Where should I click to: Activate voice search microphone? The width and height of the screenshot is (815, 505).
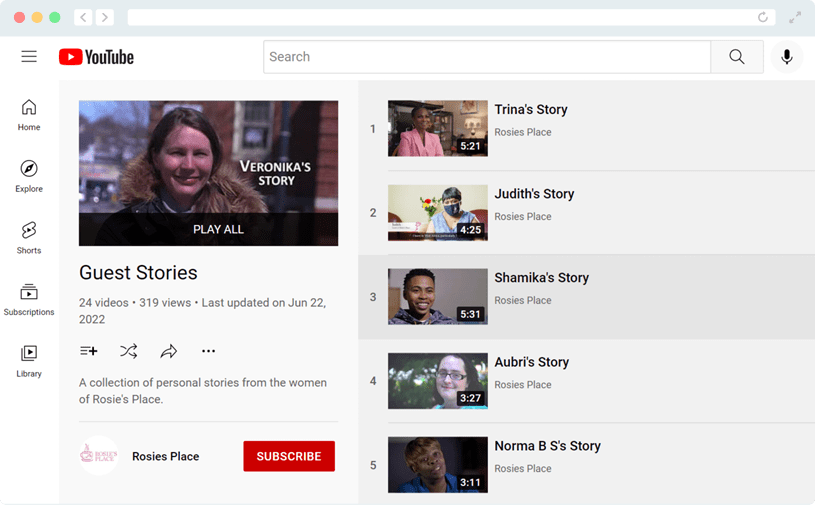tap(786, 57)
